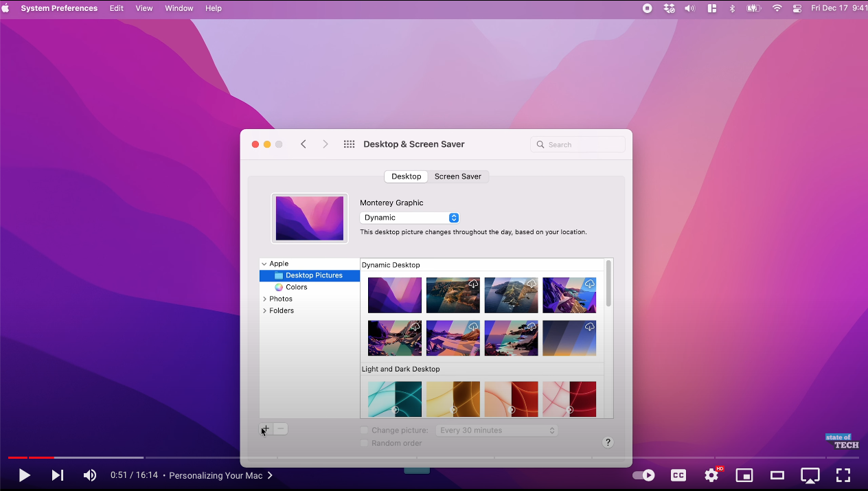
Task: Select the yellow Light and Dark wallpaper
Action: click(453, 399)
